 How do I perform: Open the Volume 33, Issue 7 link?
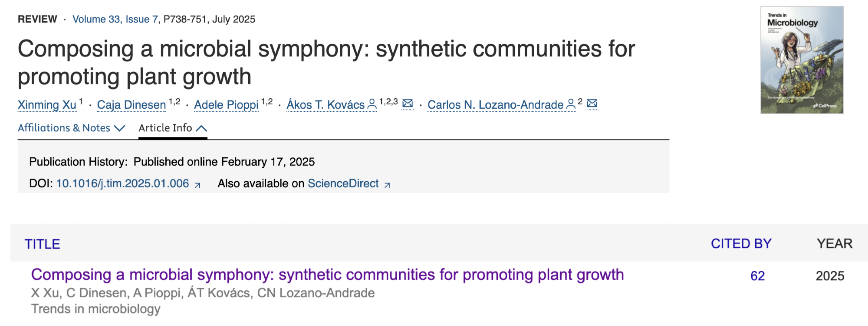pos(115,19)
